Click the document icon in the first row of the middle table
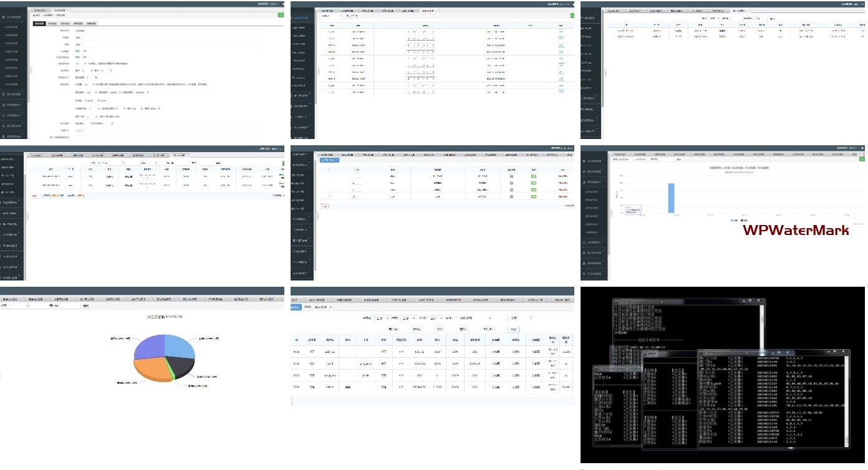The image size is (868, 470). pos(511,177)
